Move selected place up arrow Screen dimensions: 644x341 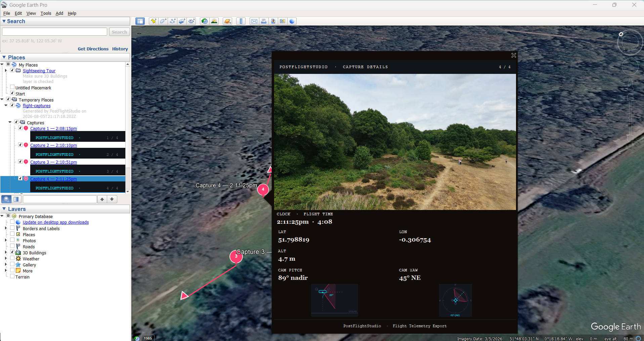click(102, 199)
